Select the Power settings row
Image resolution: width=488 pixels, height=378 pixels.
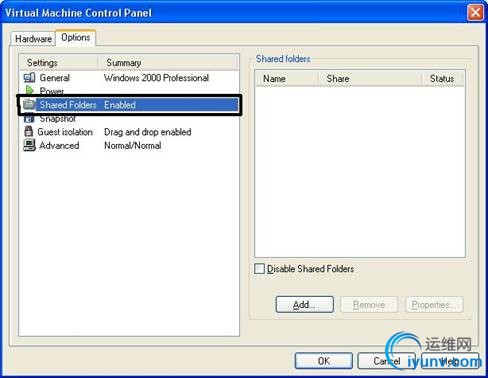[129, 91]
